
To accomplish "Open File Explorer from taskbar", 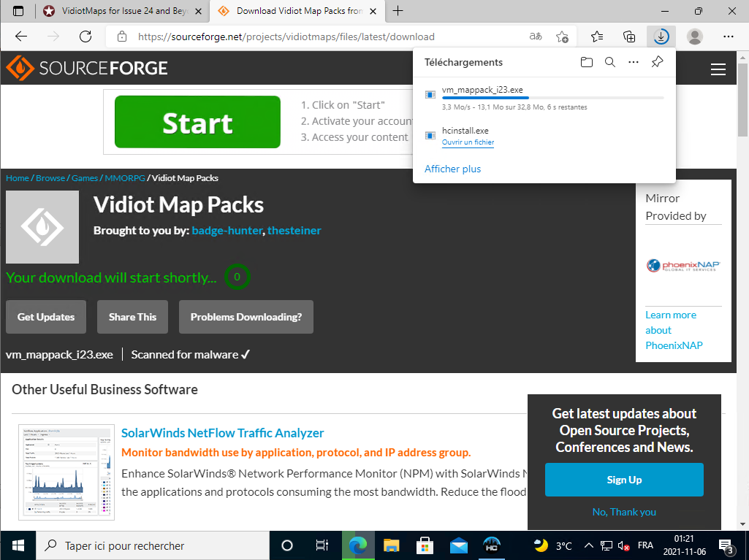I will [391, 545].
